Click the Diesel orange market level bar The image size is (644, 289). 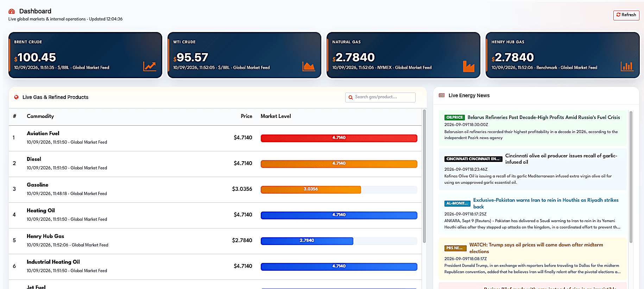pyautogui.click(x=339, y=164)
